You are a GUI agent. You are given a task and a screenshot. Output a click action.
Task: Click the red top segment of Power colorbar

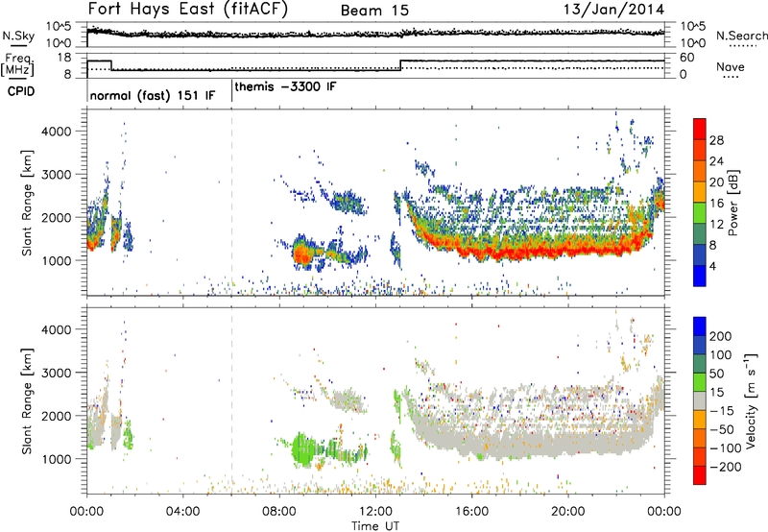tap(700, 128)
